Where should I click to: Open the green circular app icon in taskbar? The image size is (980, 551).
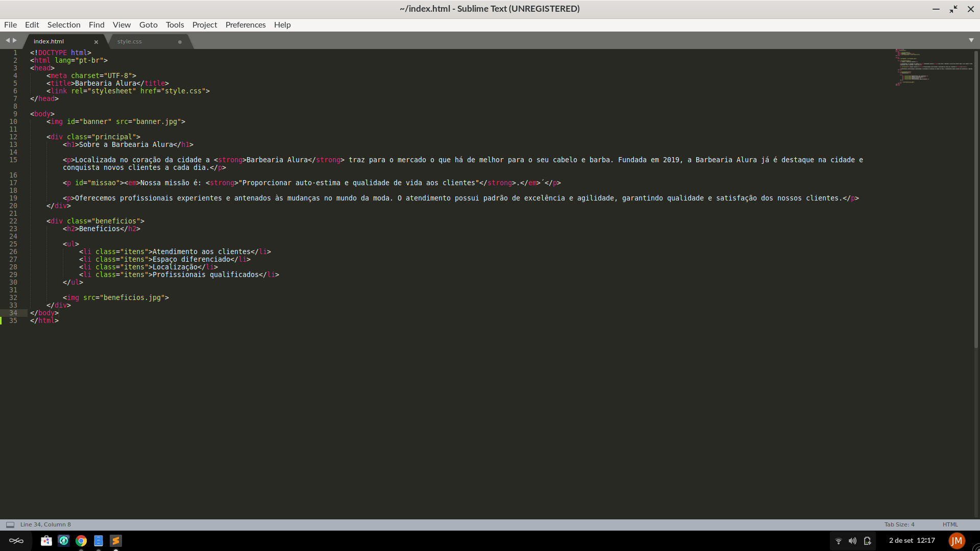64,541
